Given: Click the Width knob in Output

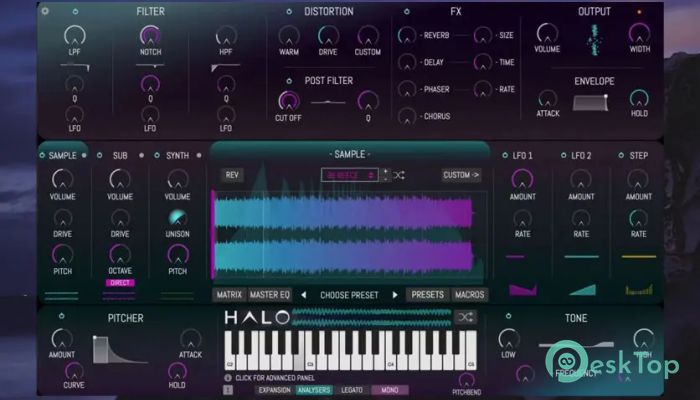Looking at the screenshot, I should tap(640, 33).
